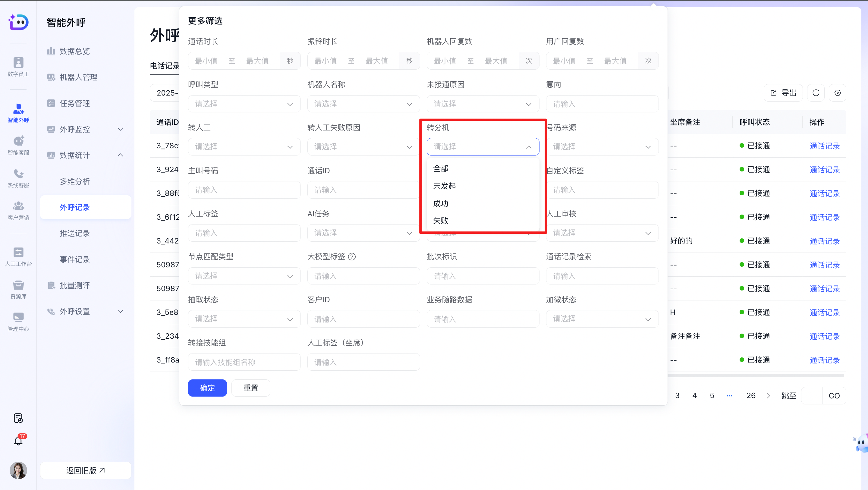Open the 数字员工 sidebar icon
The height and width of the screenshot is (490, 868).
point(18,66)
